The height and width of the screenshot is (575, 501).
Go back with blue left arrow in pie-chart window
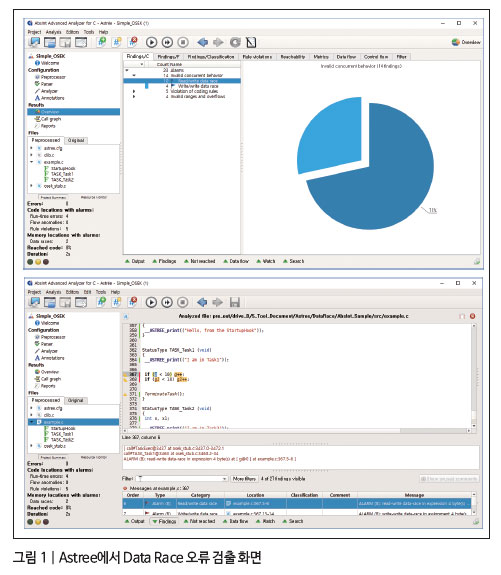coord(202,42)
